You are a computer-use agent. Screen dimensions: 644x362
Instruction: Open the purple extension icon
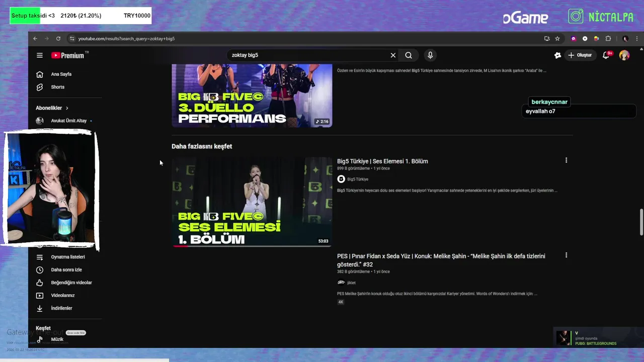point(574,39)
